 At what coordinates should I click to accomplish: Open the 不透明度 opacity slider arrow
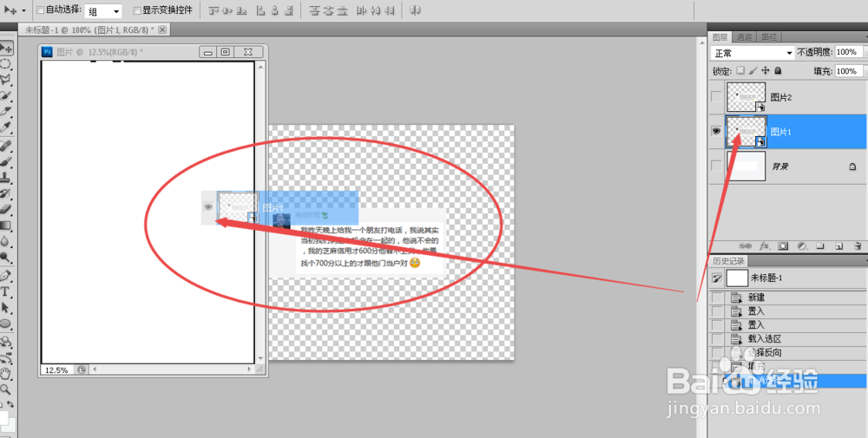865,51
